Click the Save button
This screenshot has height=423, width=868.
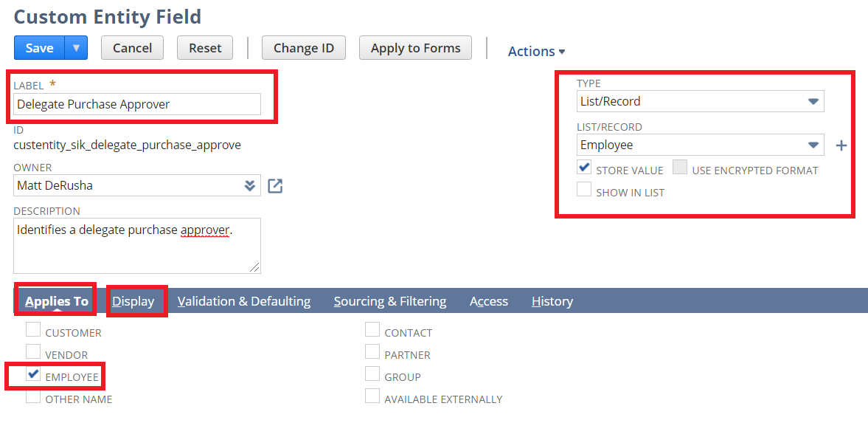[x=40, y=48]
